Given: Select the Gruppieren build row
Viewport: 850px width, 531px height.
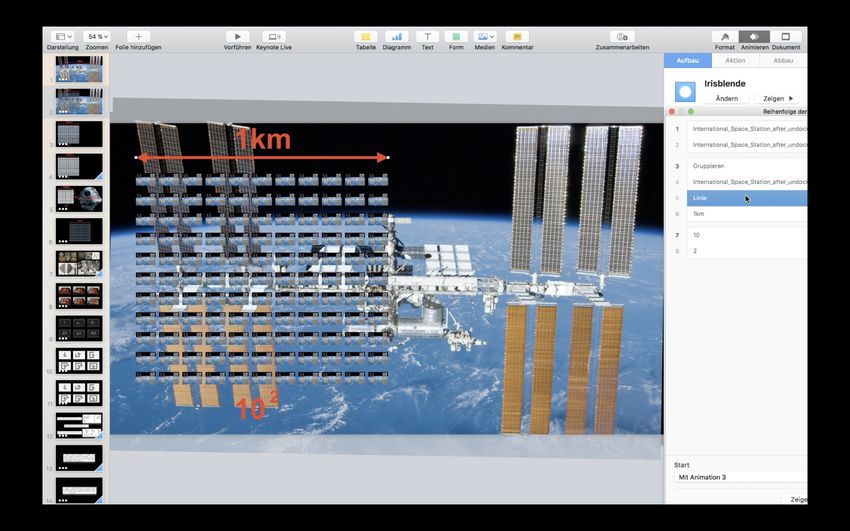Looking at the screenshot, I should pyautogui.click(x=747, y=166).
